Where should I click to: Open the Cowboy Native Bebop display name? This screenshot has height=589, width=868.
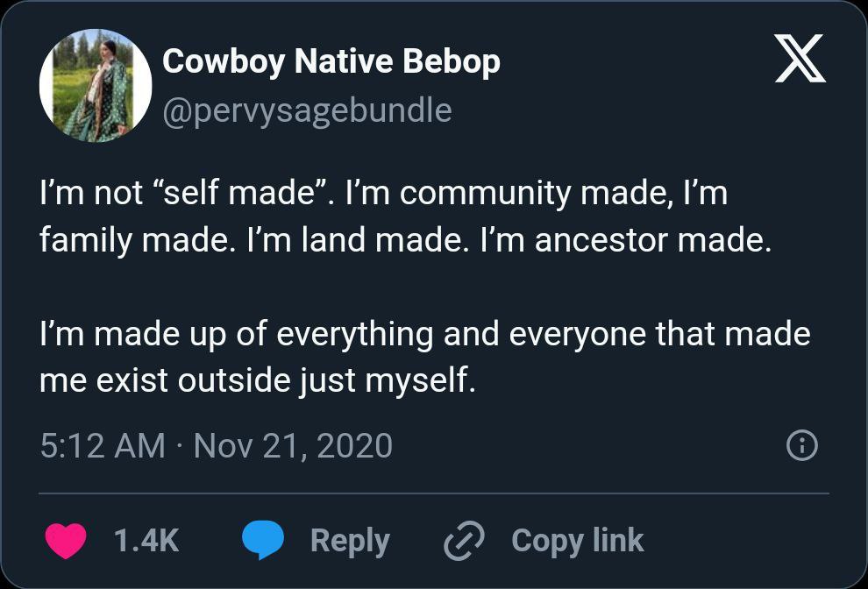coord(331,61)
